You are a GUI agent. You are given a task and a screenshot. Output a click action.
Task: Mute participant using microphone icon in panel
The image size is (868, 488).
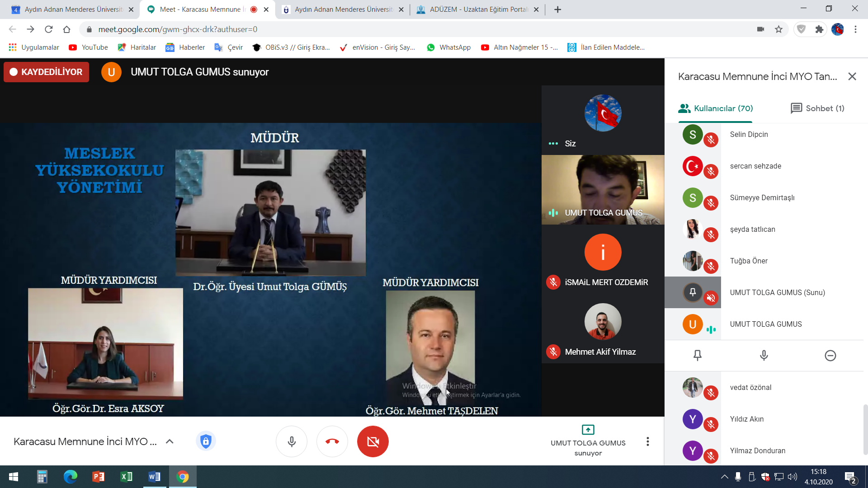764,356
